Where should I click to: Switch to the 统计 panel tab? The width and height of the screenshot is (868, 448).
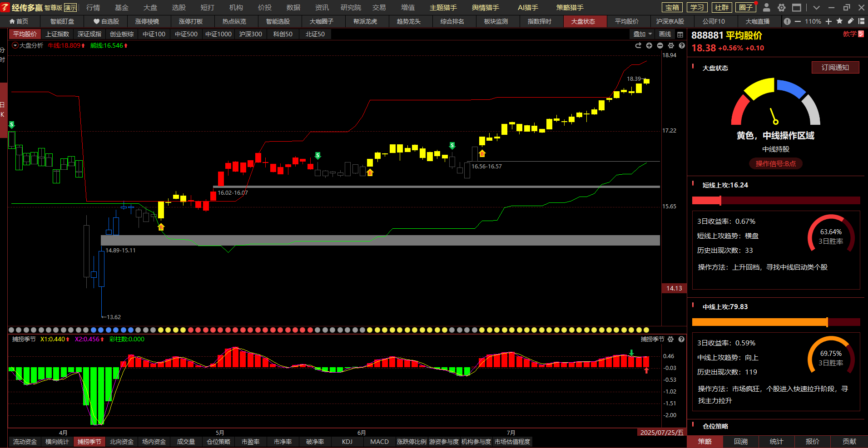(777, 442)
